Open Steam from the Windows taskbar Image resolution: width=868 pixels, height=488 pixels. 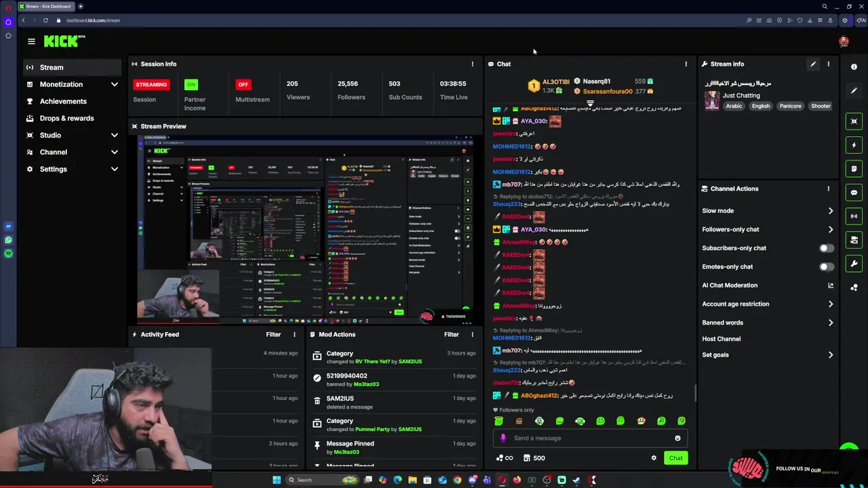tap(576, 480)
